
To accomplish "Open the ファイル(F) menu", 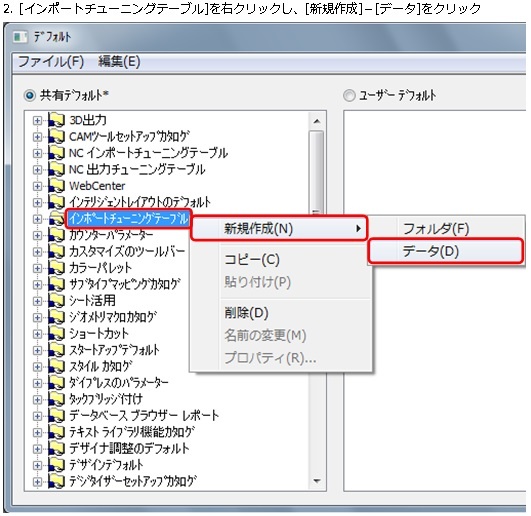I will click(51, 62).
